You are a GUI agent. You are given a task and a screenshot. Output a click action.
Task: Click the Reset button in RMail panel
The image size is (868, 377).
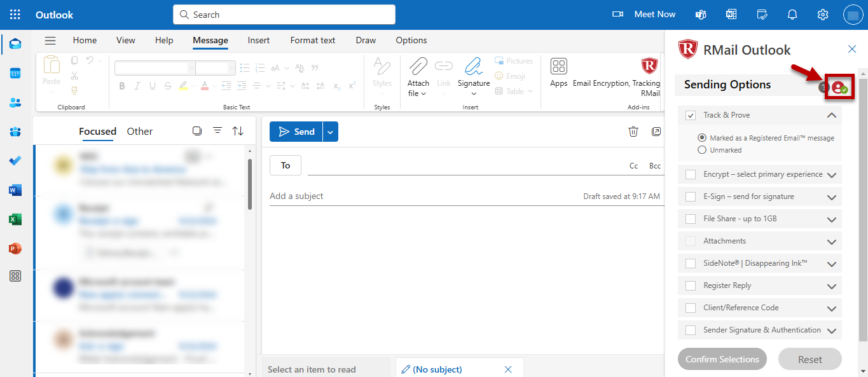[809, 359]
